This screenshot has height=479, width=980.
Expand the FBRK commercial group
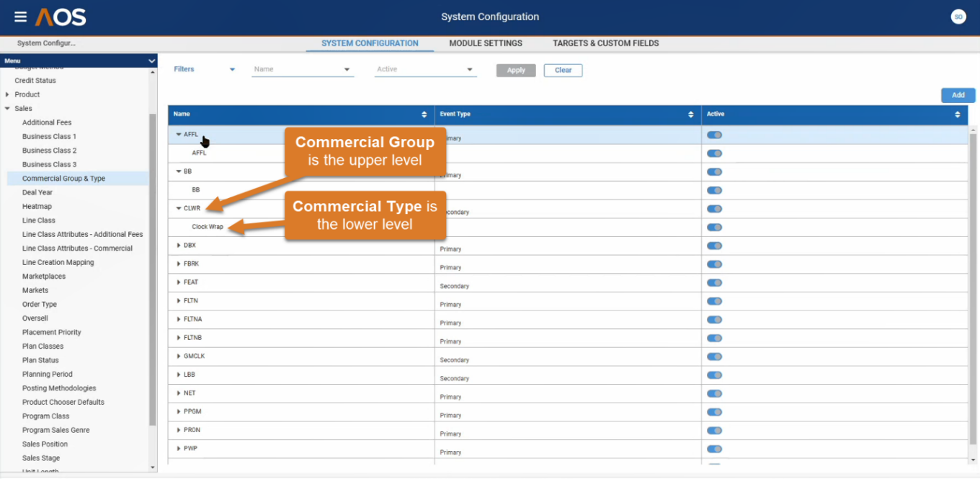click(179, 264)
